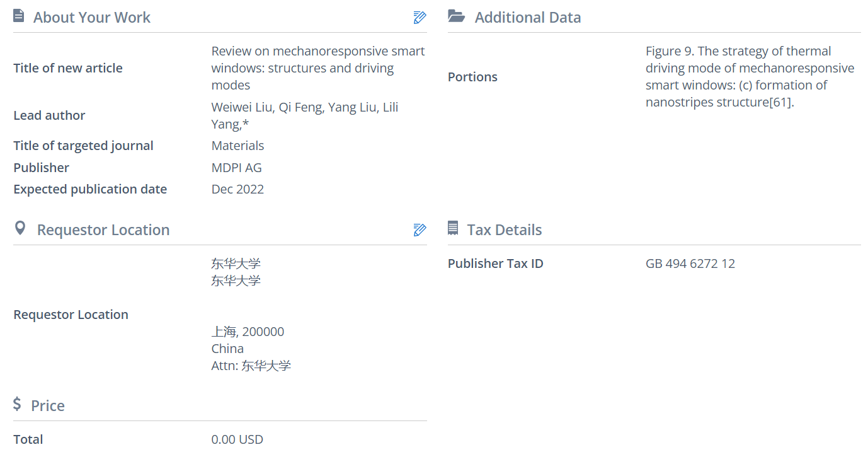The image size is (868, 452).
Task: Click the receipt icon beside Tax Details
Action: click(453, 228)
